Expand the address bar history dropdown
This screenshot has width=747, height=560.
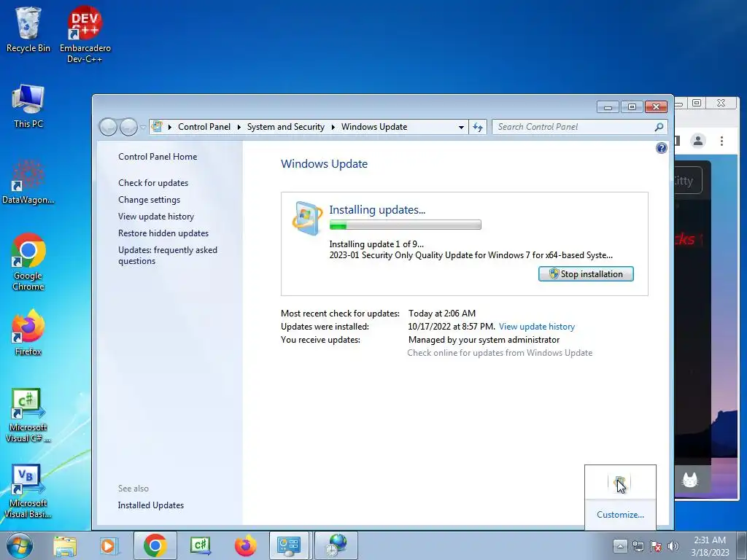pyautogui.click(x=461, y=127)
